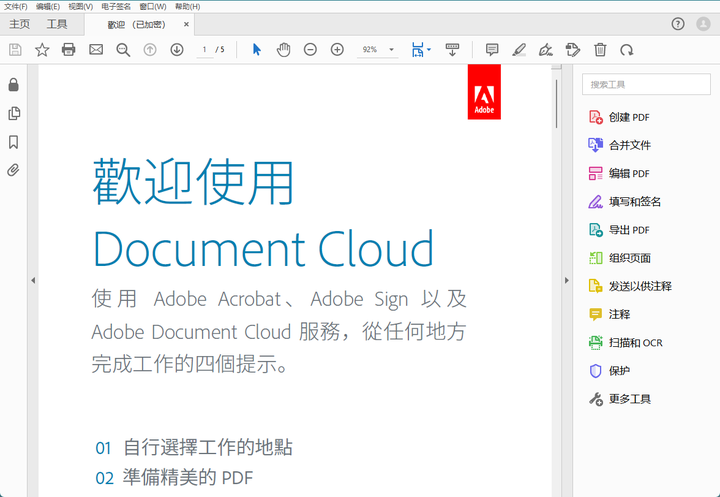Screen dimensions: 720x497
Task: Open the 填写和签名 tool
Action: pos(625,202)
